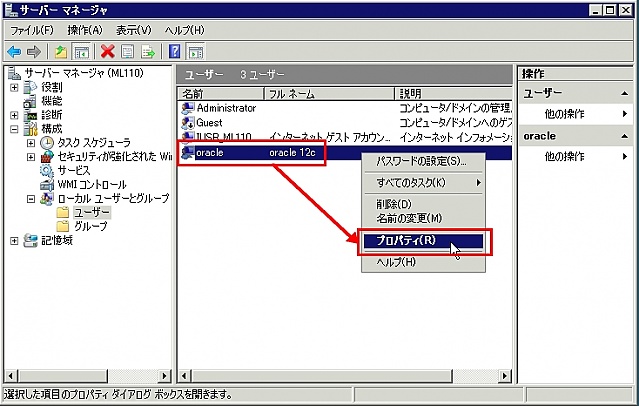639x406 pixels.
Task: Open すべてのタスク(K) submenu
Action: pyautogui.click(x=423, y=183)
